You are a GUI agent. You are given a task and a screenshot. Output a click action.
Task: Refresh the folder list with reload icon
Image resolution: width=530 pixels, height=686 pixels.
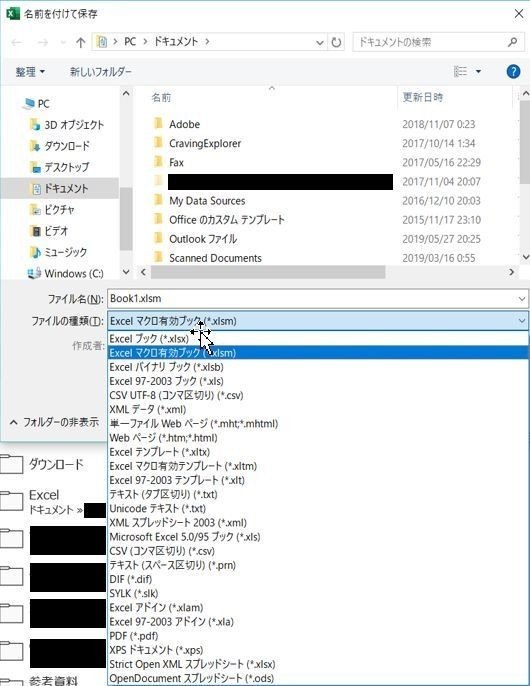pos(336,42)
